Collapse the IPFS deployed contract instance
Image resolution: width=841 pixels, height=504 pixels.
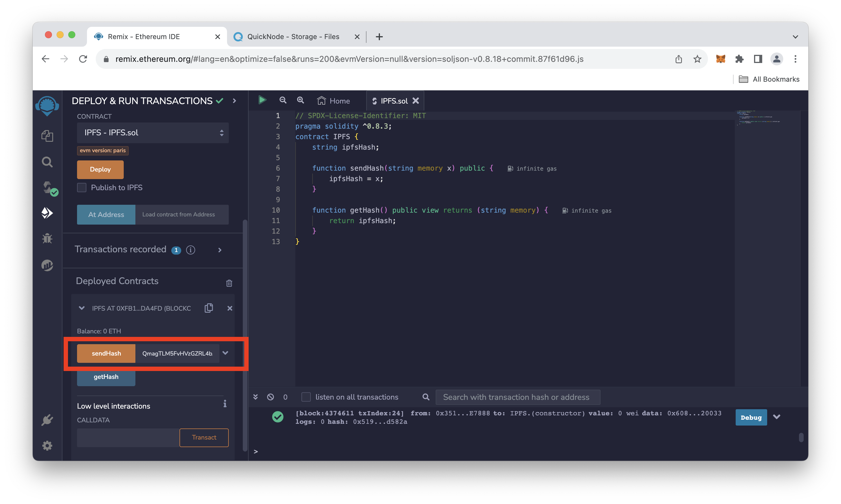point(81,308)
